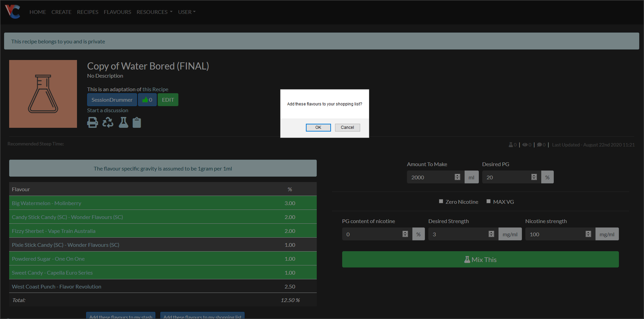Click the 2.50 percentage for West Coast Punch
Image resolution: width=644 pixels, height=319 pixels.
(290, 286)
